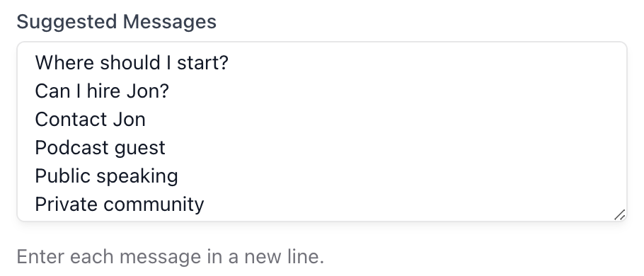Screen dimensions: 644x276
Task: Click the word 'Public' in the textarea
Action: pos(63,176)
